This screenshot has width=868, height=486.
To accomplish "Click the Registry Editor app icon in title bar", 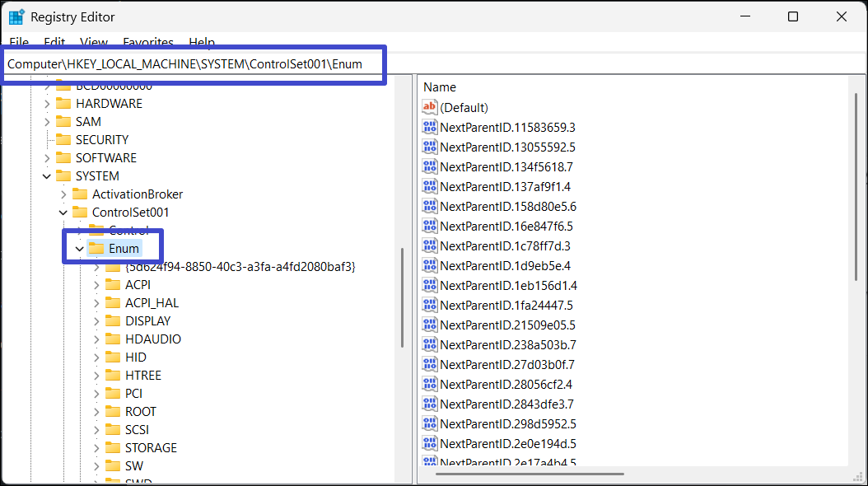I will [x=16, y=16].
